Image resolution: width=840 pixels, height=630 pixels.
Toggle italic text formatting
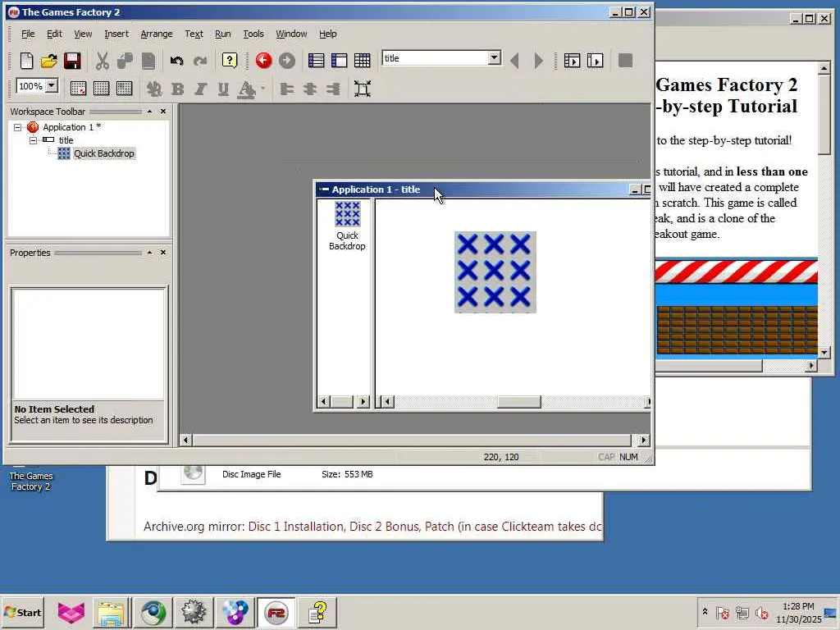click(200, 89)
